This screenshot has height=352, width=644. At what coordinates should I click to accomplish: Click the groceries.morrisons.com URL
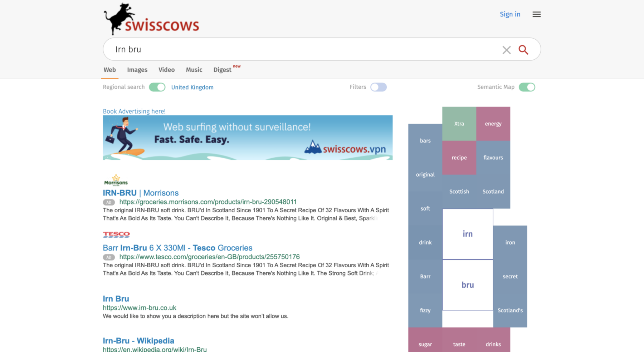coord(208,202)
